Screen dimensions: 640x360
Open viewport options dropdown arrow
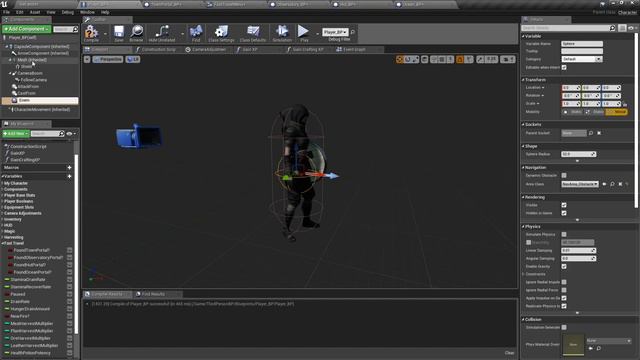click(87, 59)
